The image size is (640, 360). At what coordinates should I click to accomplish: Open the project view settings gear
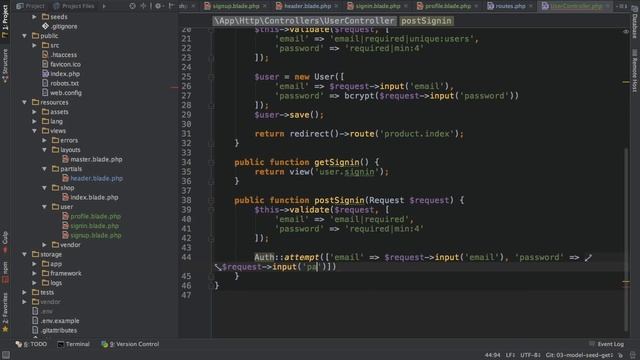pos(158,6)
